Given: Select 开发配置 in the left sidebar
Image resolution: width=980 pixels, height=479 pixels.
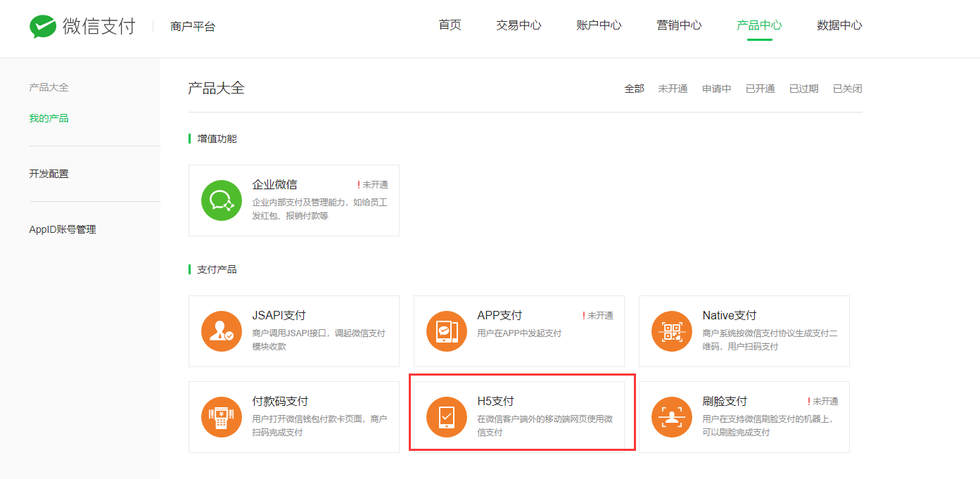Looking at the screenshot, I should click(x=49, y=174).
